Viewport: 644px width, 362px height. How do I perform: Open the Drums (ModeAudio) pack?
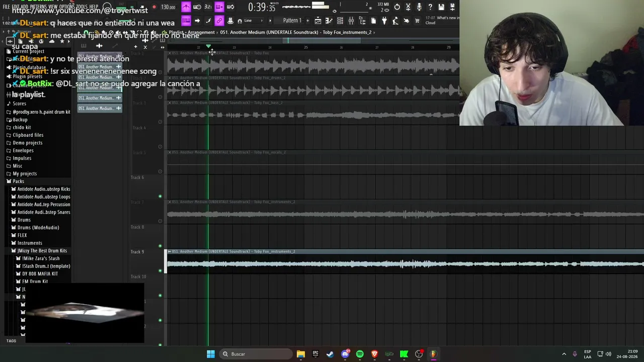[x=38, y=227]
